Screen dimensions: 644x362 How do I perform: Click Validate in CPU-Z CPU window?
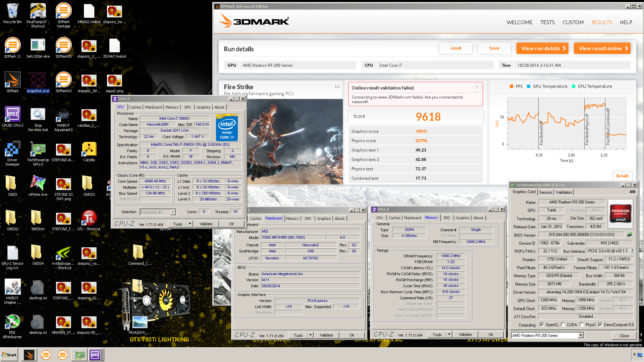click(x=206, y=224)
